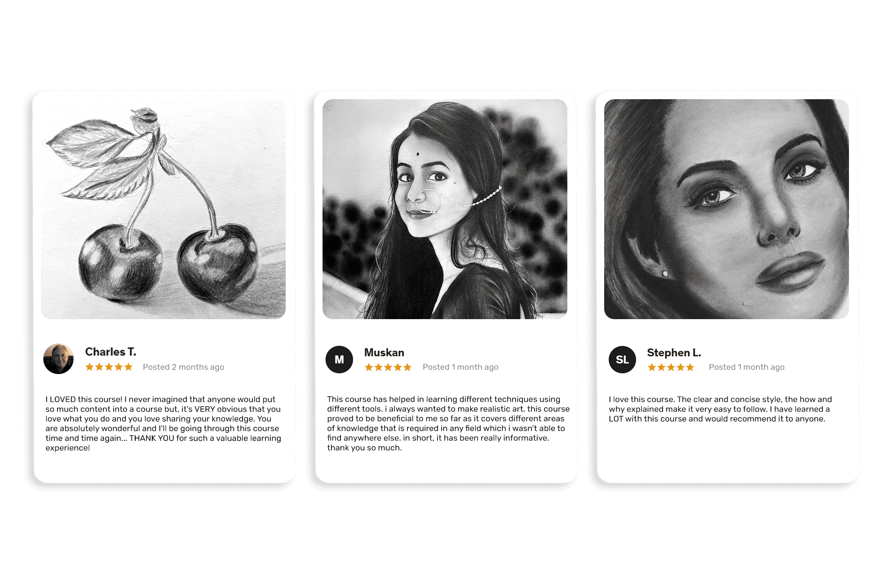Click Charles T.'s profile photo avatar
The height and width of the screenshot is (588, 893).
click(x=58, y=359)
